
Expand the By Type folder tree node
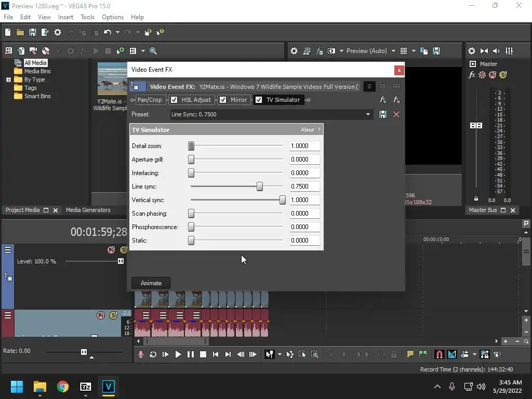(x=8, y=79)
